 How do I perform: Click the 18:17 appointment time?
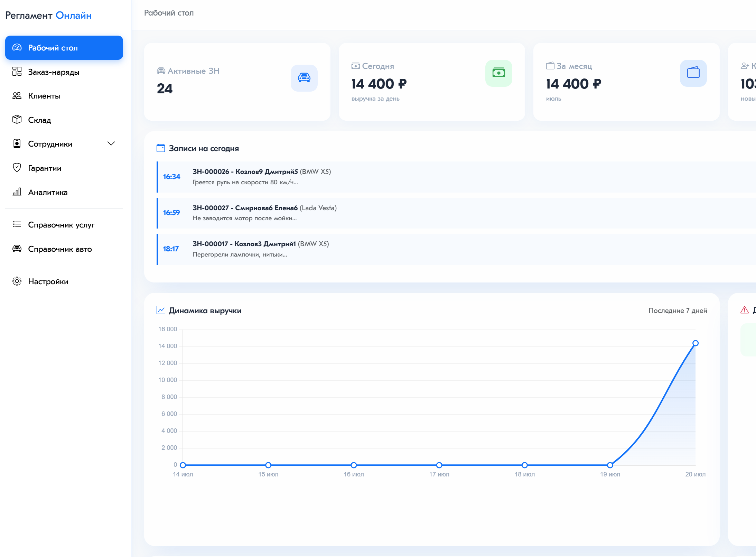click(x=171, y=249)
